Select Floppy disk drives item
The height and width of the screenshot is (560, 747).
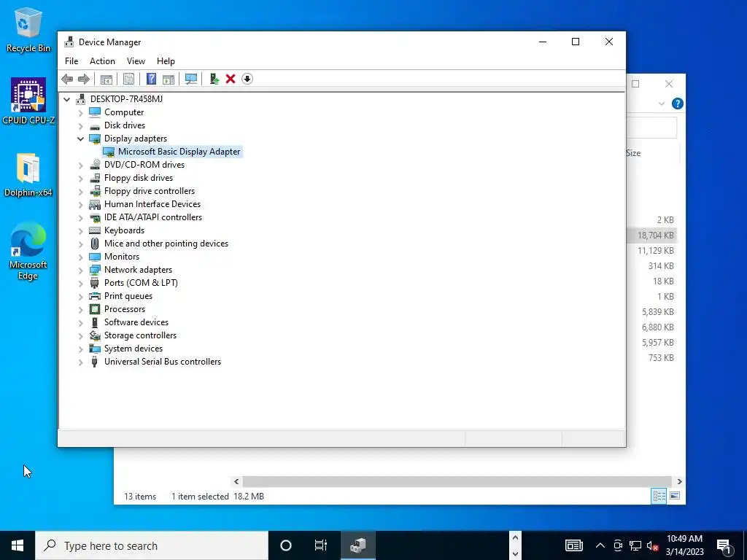click(x=139, y=178)
